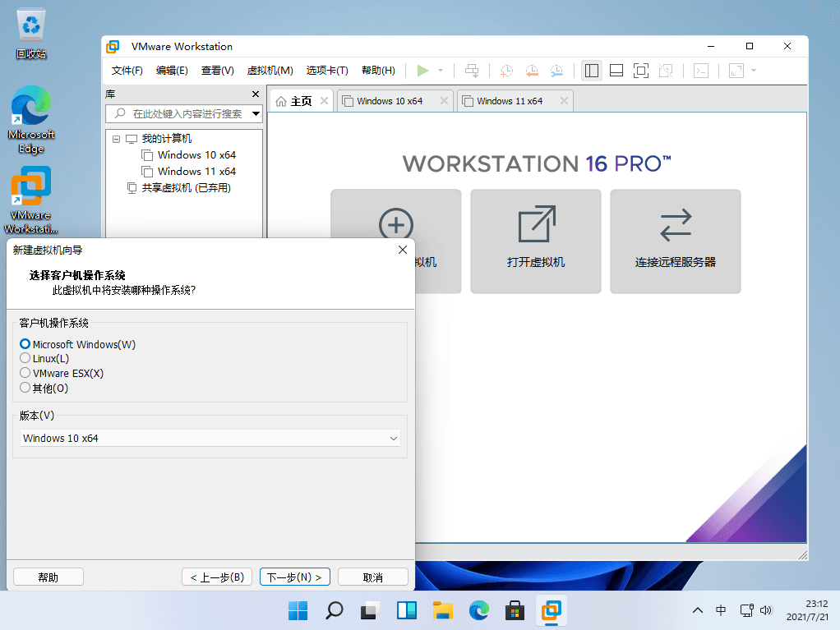Open the 查看(V) menu
Viewport: 840px width, 630px height.
click(x=218, y=71)
